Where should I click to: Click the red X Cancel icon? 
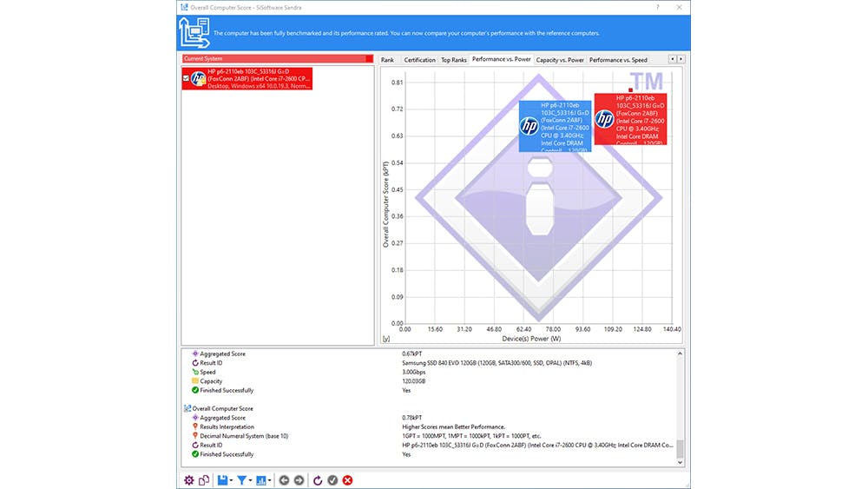[x=348, y=480]
